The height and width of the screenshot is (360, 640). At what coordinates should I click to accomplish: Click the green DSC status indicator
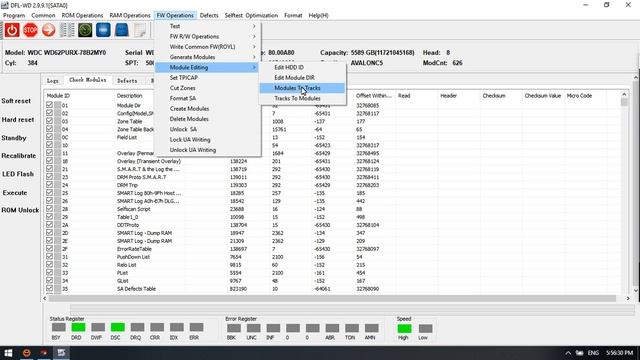(x=118, y=327)
